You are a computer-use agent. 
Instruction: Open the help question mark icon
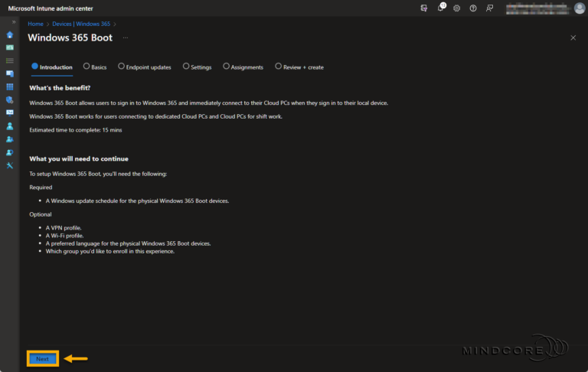point(473,8)
